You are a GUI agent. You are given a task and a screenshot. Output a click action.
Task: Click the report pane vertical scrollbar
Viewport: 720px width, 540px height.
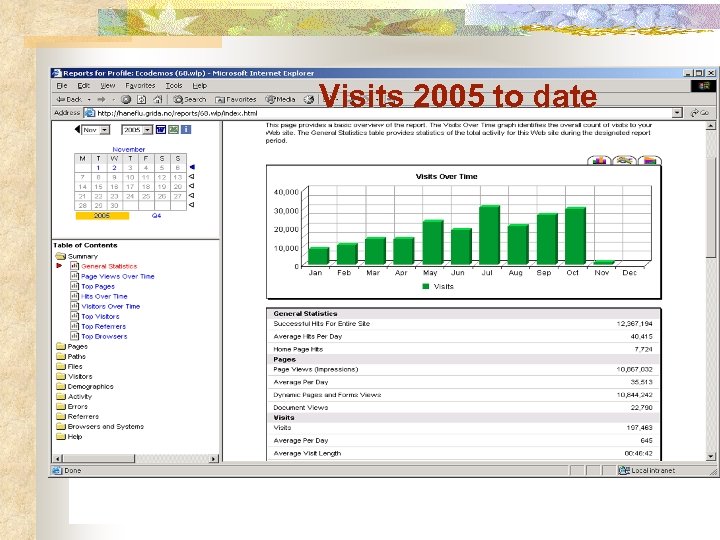pyautogui.click(x=710, y=207)
